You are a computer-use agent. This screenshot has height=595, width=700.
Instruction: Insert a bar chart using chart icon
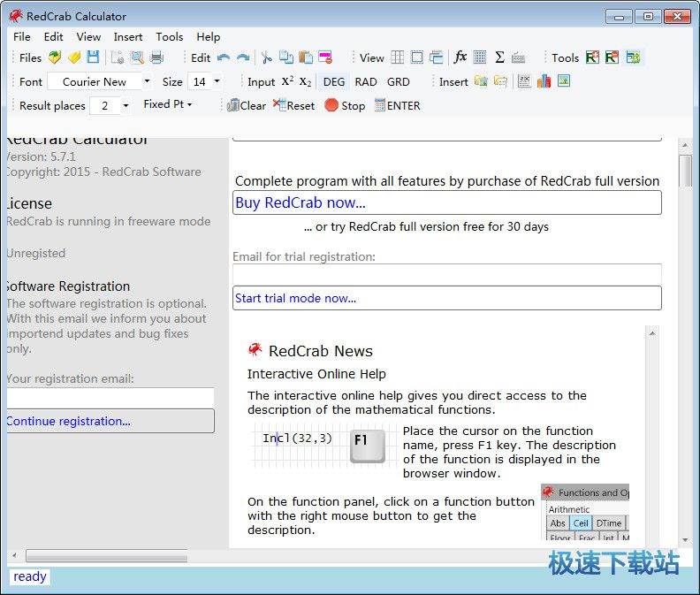[544, 81]
